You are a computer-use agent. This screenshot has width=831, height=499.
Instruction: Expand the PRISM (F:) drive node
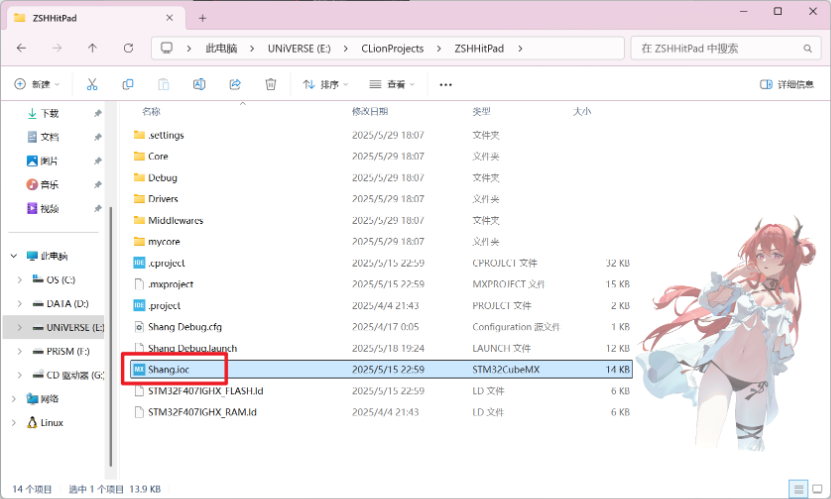point(20,351)
